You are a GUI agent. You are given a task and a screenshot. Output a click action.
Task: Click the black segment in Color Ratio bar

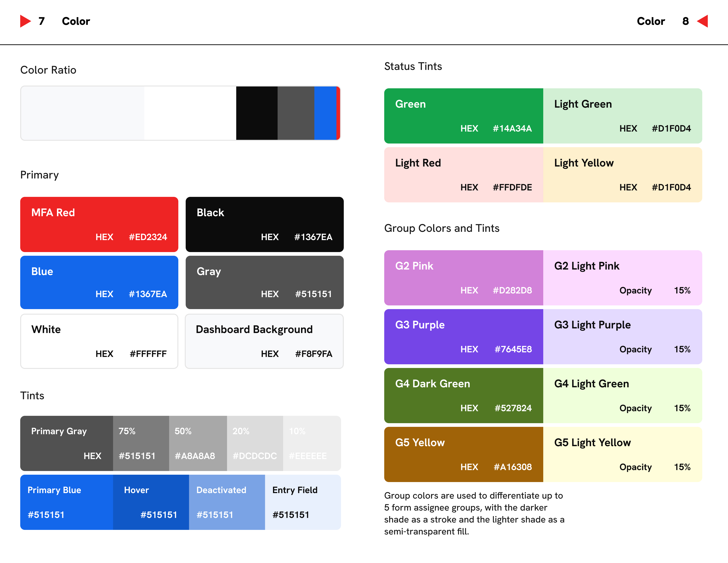257,113
